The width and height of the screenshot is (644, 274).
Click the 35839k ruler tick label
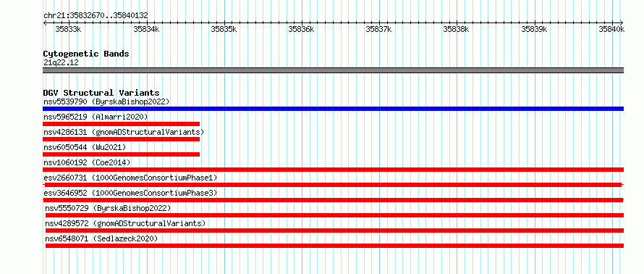coord(534,29)
